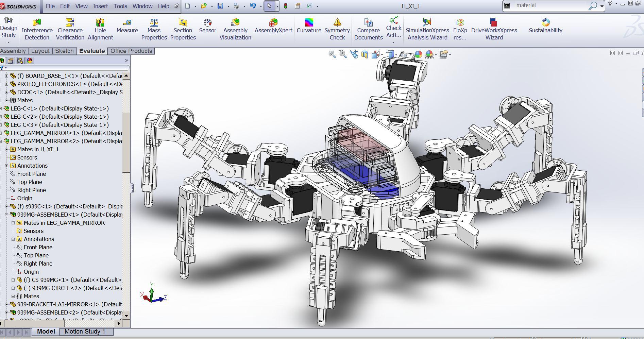Image resolution: width=644 pixels, height=339 pixels.
Task: Toggle the Select cursor tool
Action: pos(269,6)
